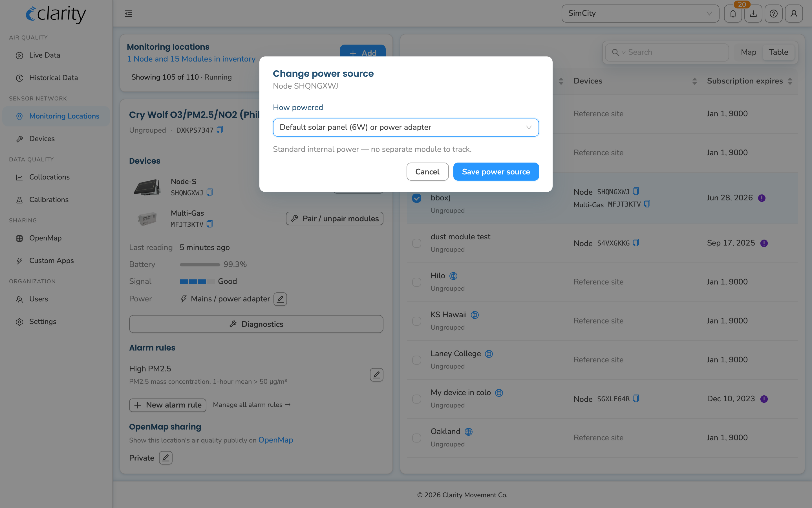812x508 pixels.
Task: Click the Multi-Gas module thumbnail image
Action: pos(147,219)
